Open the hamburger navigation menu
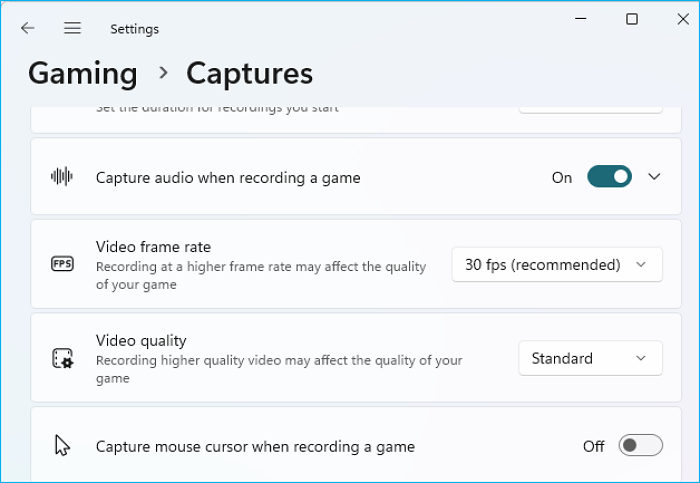Image resolution: width=700 pixels, height=483 pixels. point(72,29)
